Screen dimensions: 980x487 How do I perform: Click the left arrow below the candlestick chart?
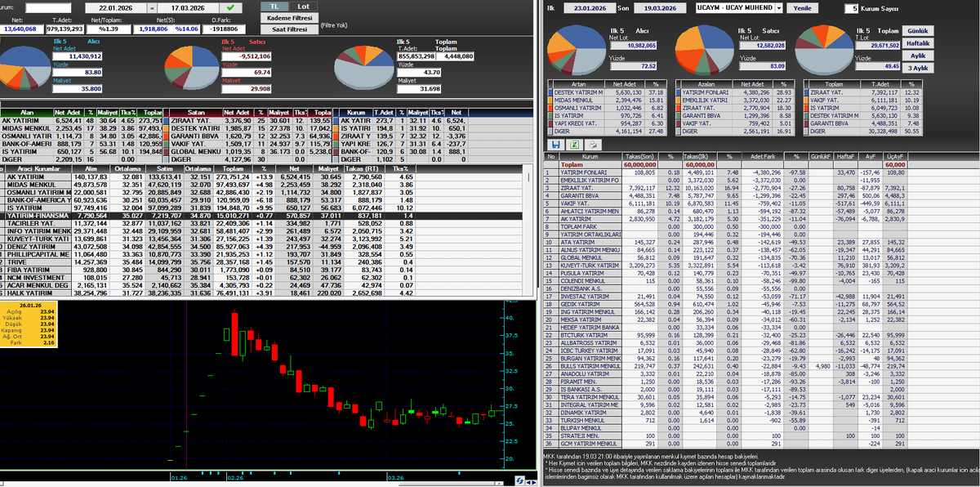(528, 482)
